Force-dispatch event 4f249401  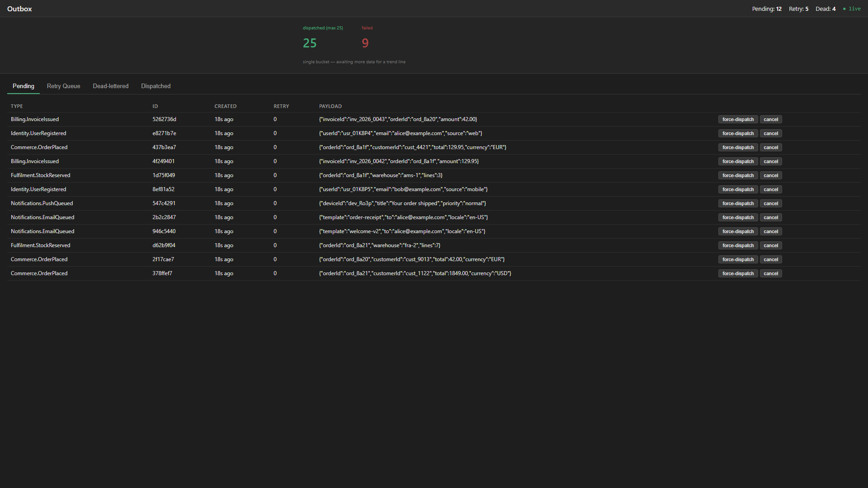[738, 161]
